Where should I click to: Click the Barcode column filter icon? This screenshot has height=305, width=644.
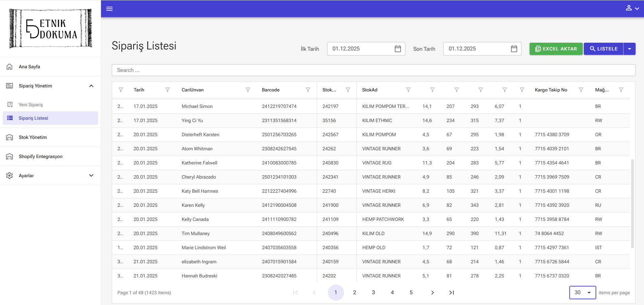[308, 90]
